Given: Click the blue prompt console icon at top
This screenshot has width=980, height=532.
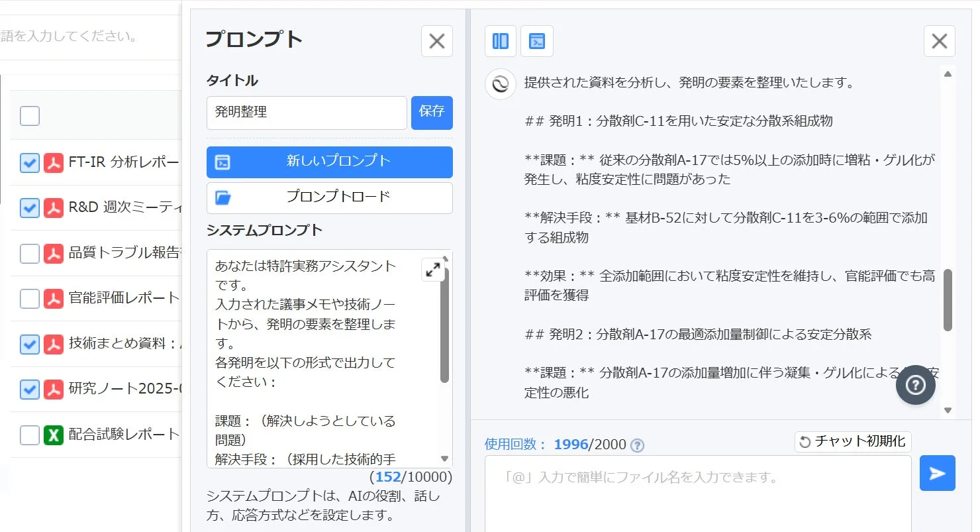Looking at the screenshot, I should (x=536, y=41).
